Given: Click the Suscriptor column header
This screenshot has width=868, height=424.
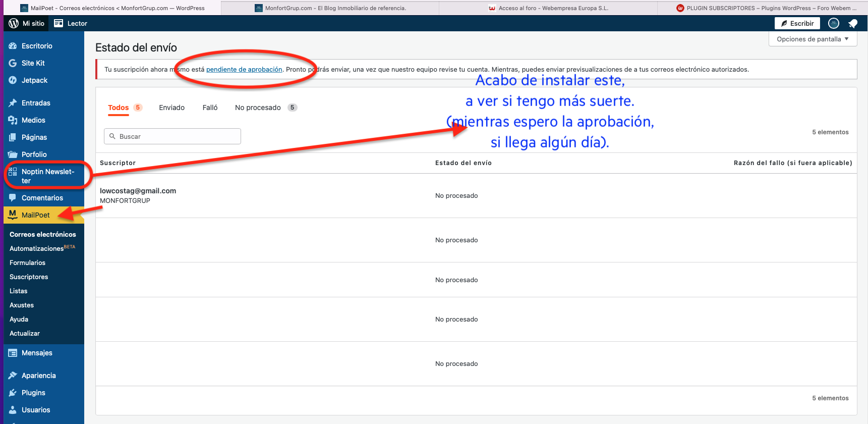Looking at the screenshot, I should (118, 163).
